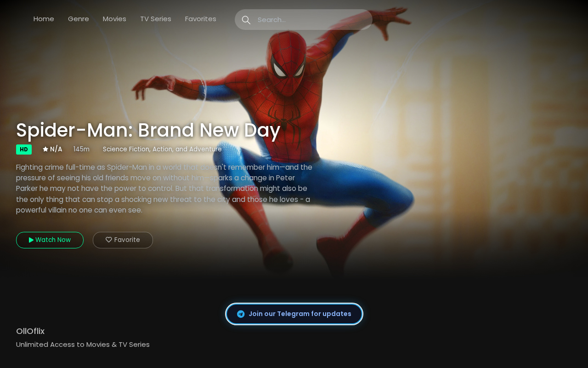Join the Telegram for updates
This screenshot has width=588, height=368.
click(294, 314)
